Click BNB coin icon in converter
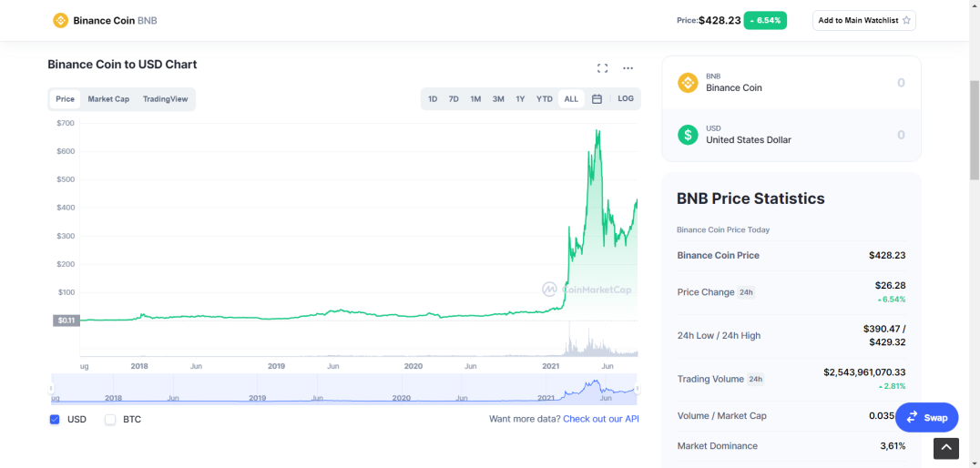The width and height of the screenshot is (980, 468). (x=689, y=83)
